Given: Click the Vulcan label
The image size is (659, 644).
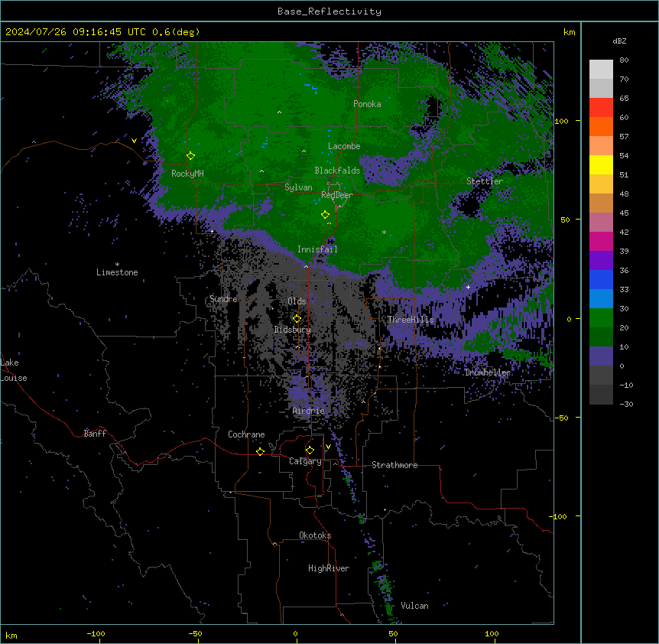Looking at the screenshot, I should pos(415,606).
